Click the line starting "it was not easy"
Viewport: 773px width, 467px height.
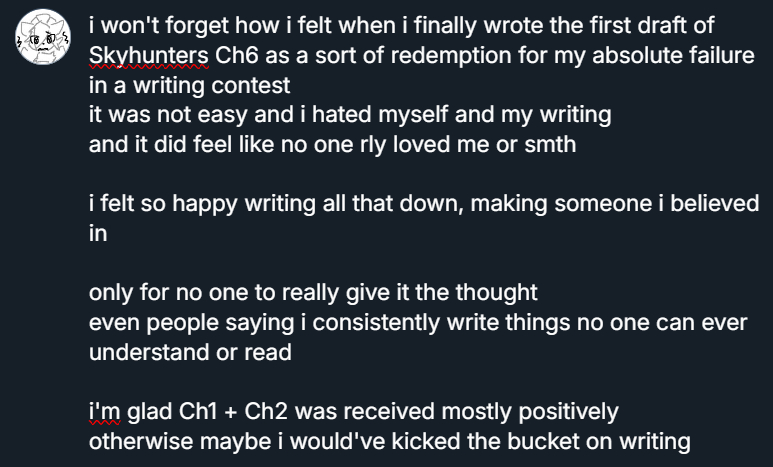[x=349, y=115]
